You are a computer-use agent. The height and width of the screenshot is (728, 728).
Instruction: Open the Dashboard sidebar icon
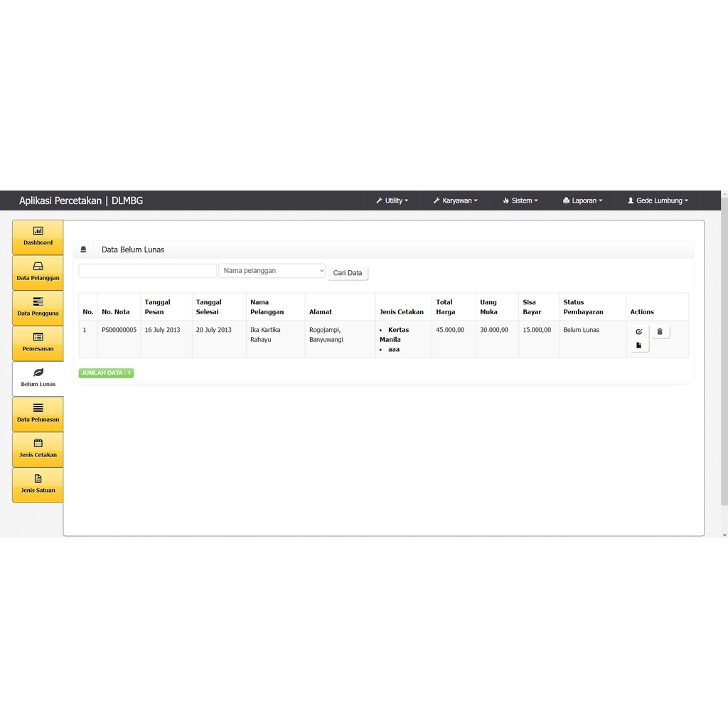coord(38,237)
